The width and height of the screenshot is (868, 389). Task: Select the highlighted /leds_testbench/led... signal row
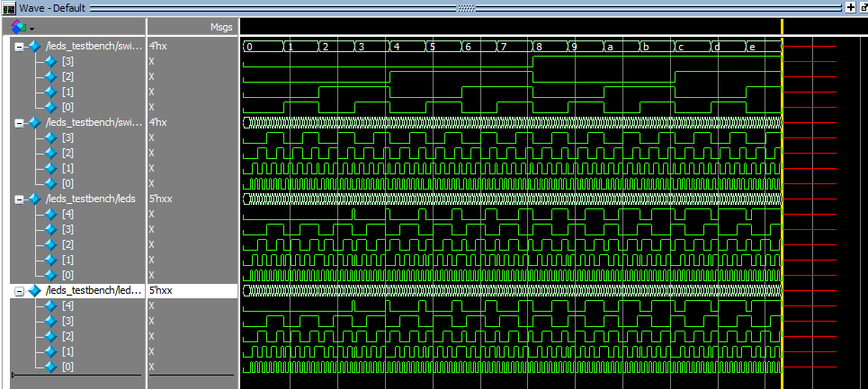point(94,290)
